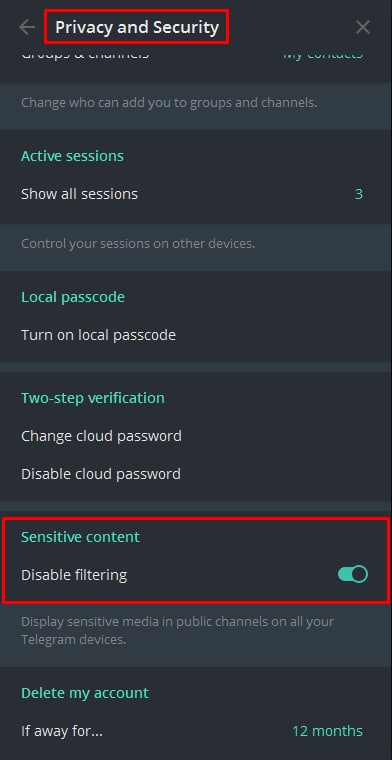Close the Privacy and Security panel
392x760 pixels.
coord(362,27)
